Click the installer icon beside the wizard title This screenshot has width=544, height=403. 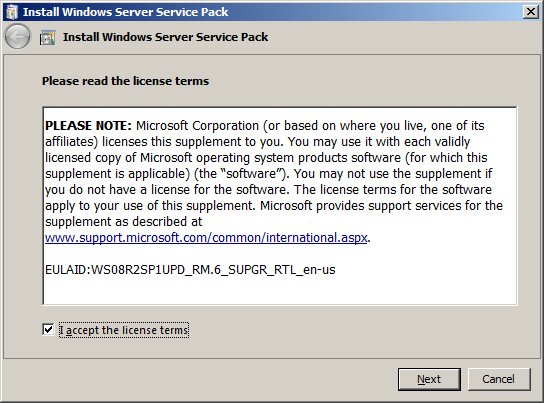48,37
